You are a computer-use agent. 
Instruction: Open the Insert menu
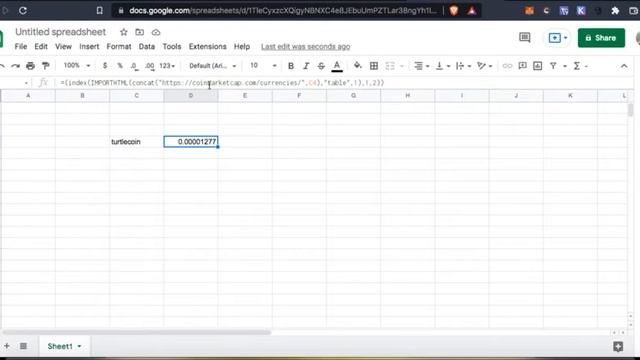pyautogui.click(x=89, y=47)
